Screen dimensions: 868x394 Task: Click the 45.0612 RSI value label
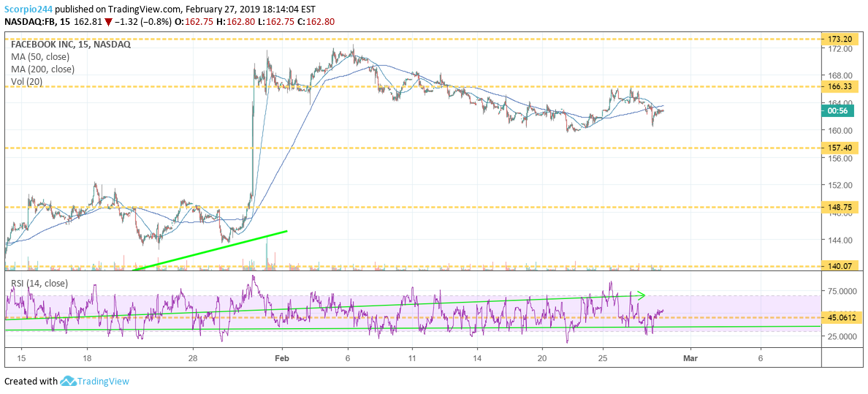[x=841, y=317]
